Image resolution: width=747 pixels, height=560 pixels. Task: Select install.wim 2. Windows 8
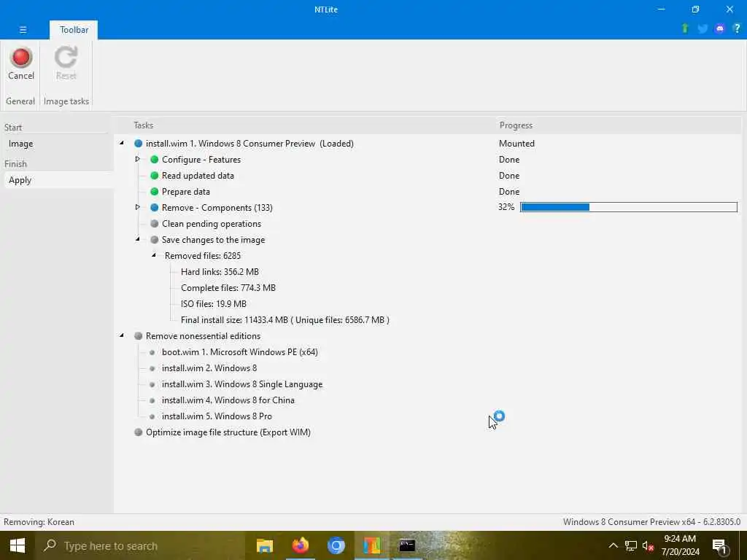click(209, 368)
